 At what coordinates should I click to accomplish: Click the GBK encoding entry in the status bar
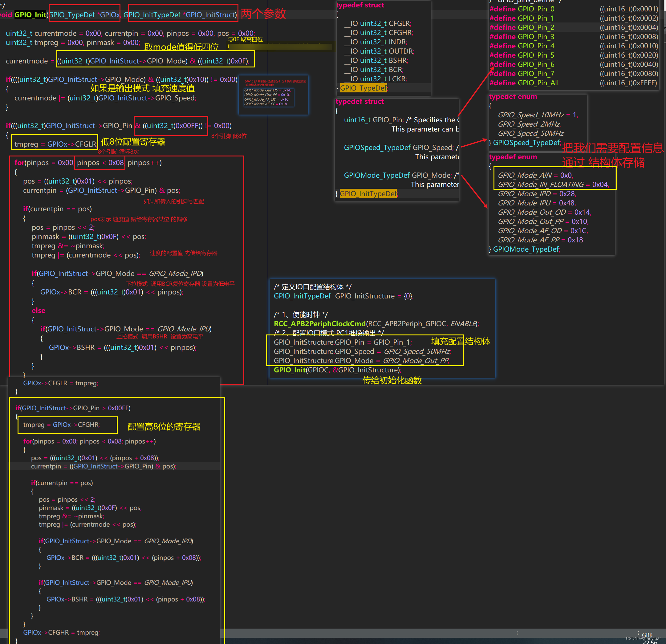[x=647, y=635]
